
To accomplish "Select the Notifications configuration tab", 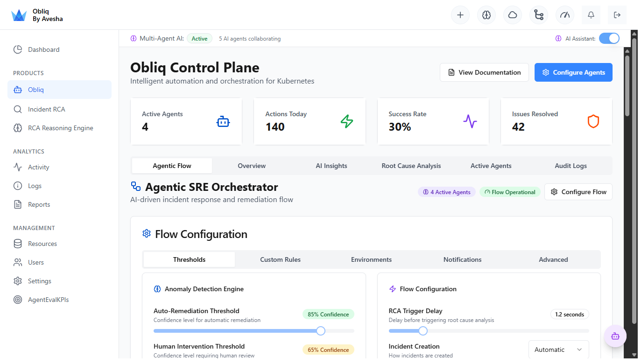I will (462, 259).
